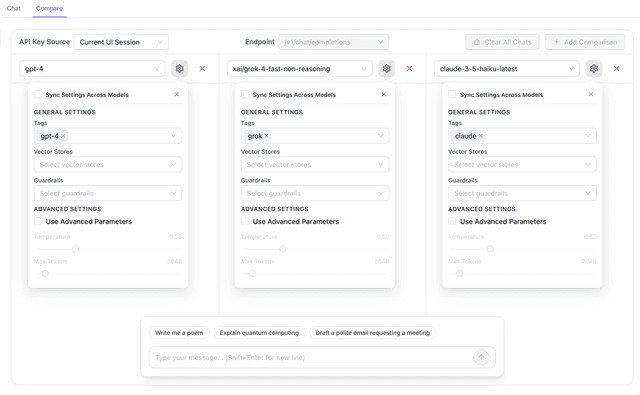Open the Endpoint dropdown
This screenshot has height=395, width=640.
point(333,42)
